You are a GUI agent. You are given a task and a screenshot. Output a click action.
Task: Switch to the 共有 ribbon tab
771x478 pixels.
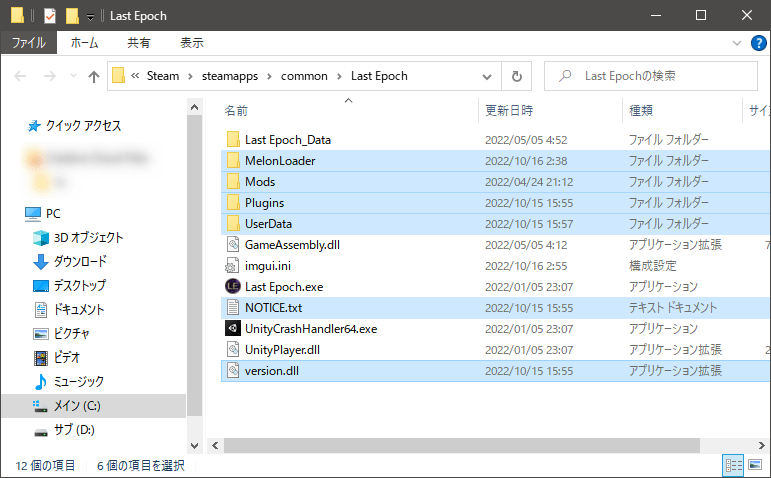coord(139,43)
